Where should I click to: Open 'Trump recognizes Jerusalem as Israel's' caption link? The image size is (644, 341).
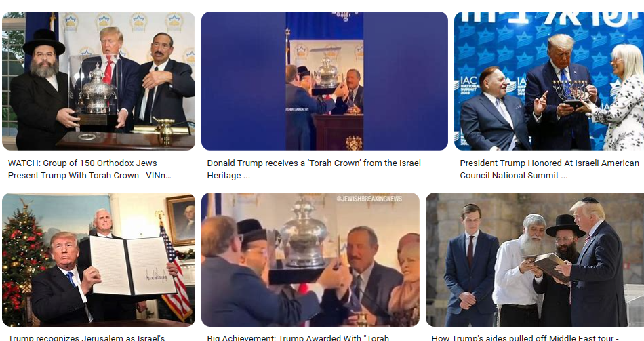(x=86, y=338)
